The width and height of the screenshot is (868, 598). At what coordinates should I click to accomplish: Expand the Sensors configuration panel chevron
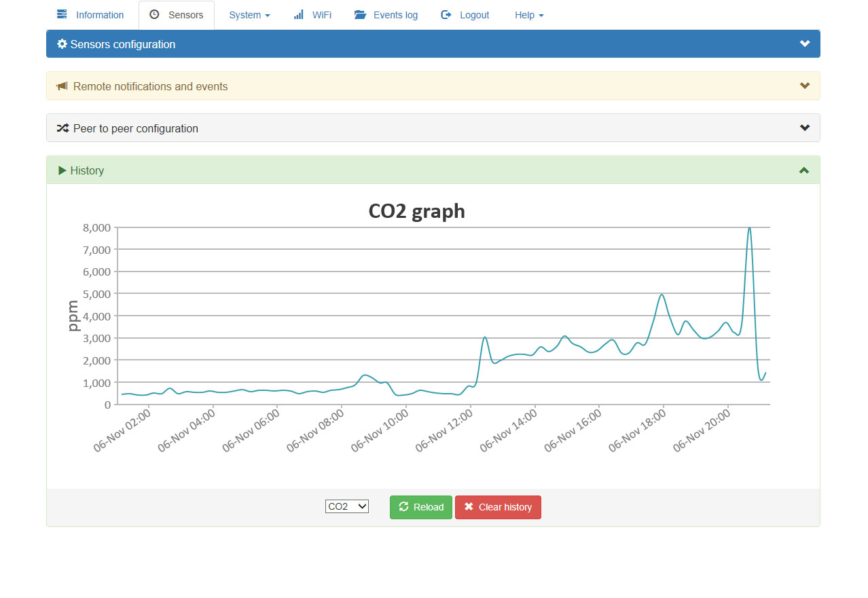coord(805,44)
